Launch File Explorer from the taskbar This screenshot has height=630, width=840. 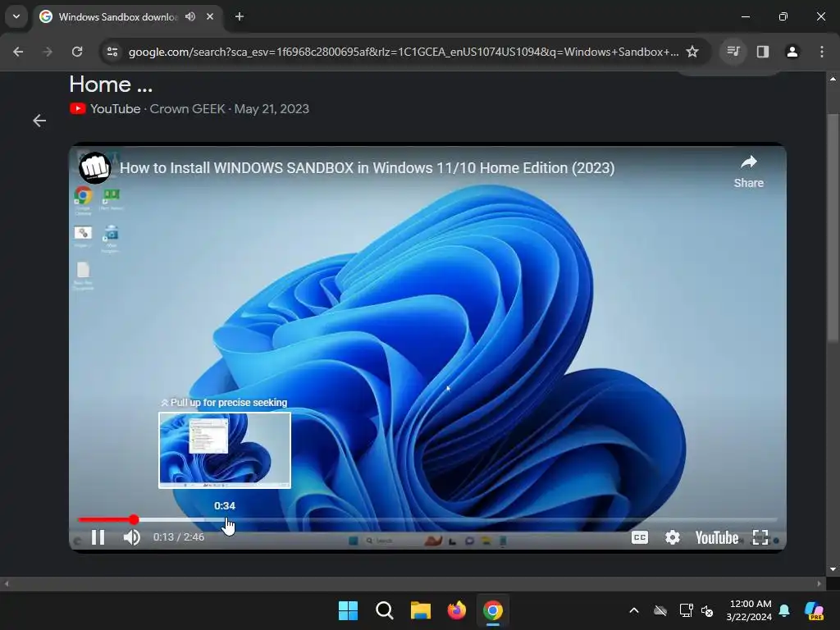point(421,610)
